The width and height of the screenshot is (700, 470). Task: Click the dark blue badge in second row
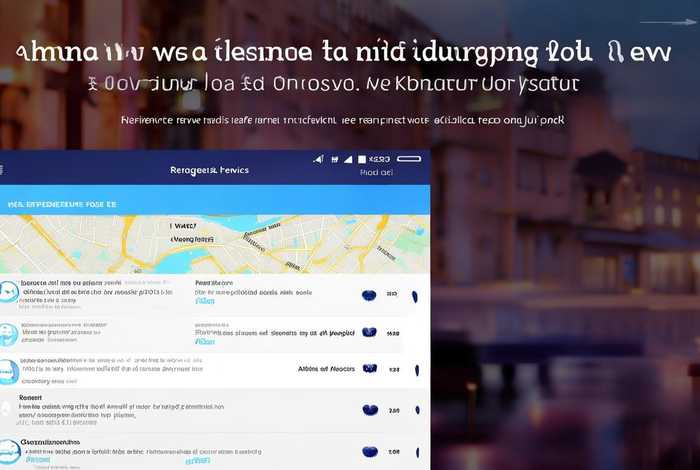coord(369,332)
